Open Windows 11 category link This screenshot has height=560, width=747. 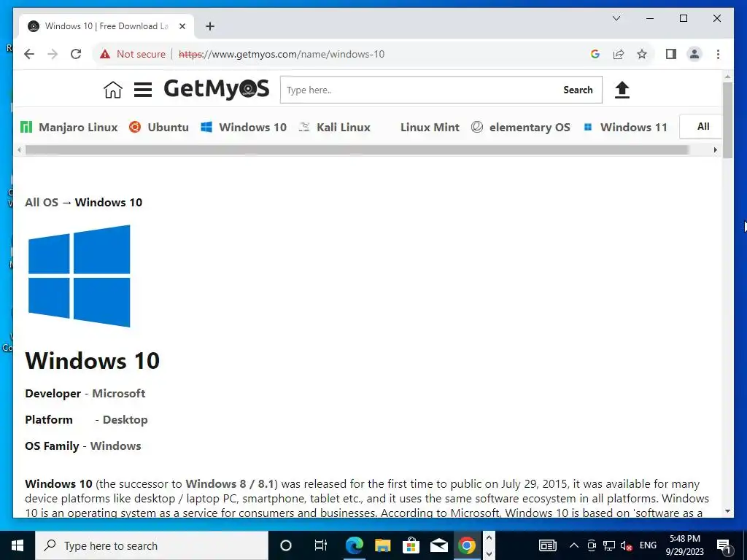[625, 127]
